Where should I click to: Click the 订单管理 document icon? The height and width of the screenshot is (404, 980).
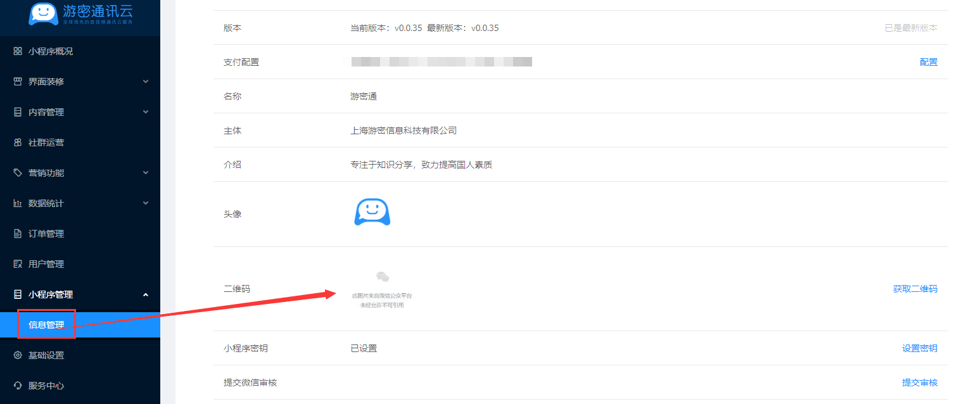click(18, 234)
